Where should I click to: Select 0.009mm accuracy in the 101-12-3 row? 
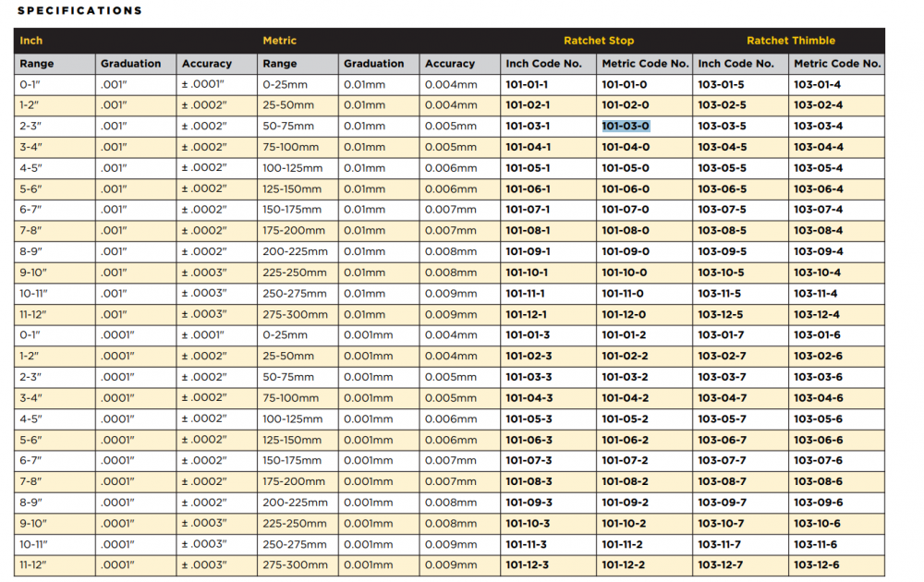451,564
